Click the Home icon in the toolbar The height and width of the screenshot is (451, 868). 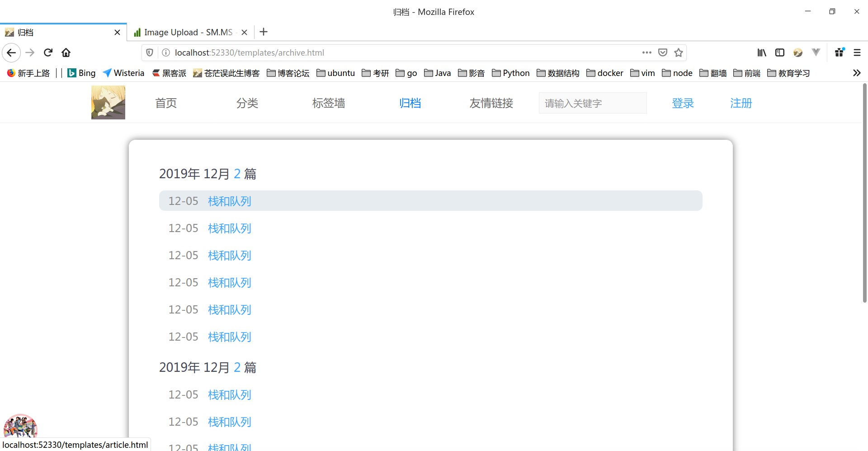coord(66,52)
